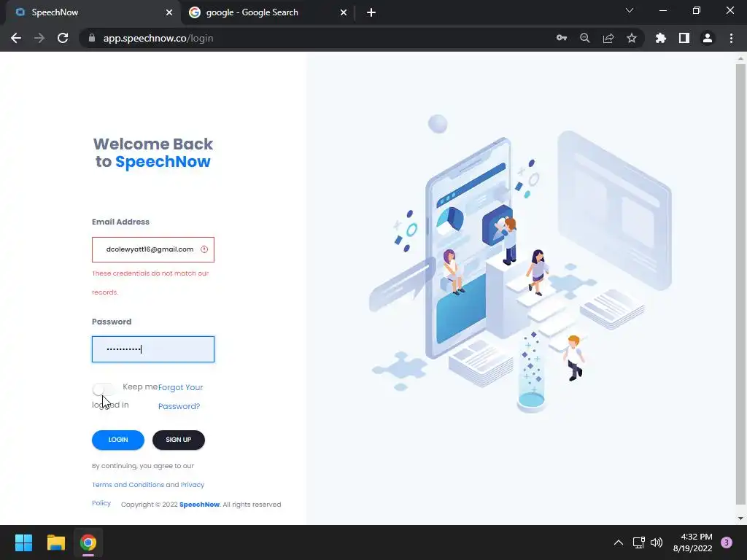Open the Privacy Policy link
The height and width of the screenshot is (560, 747).
click(148, 494)
